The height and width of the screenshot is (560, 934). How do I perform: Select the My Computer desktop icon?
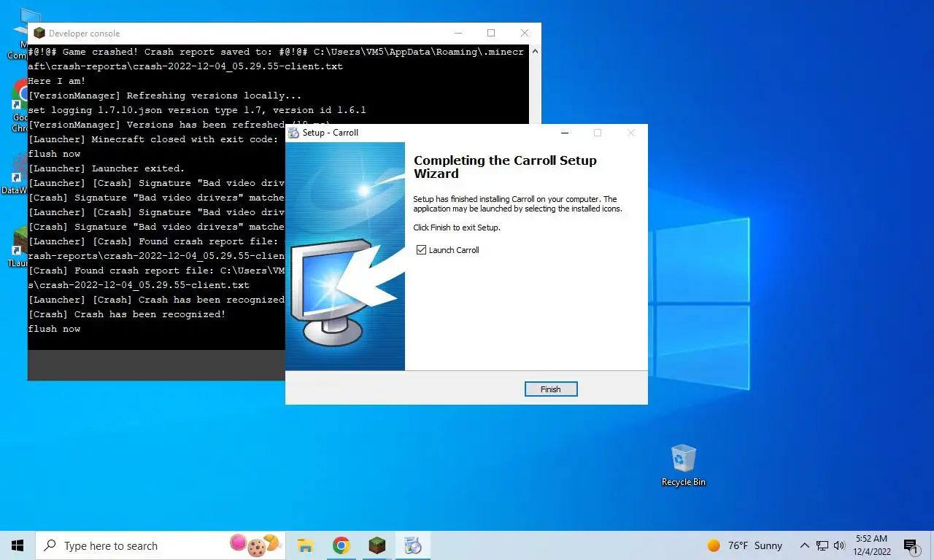click(x=20, y=33)
